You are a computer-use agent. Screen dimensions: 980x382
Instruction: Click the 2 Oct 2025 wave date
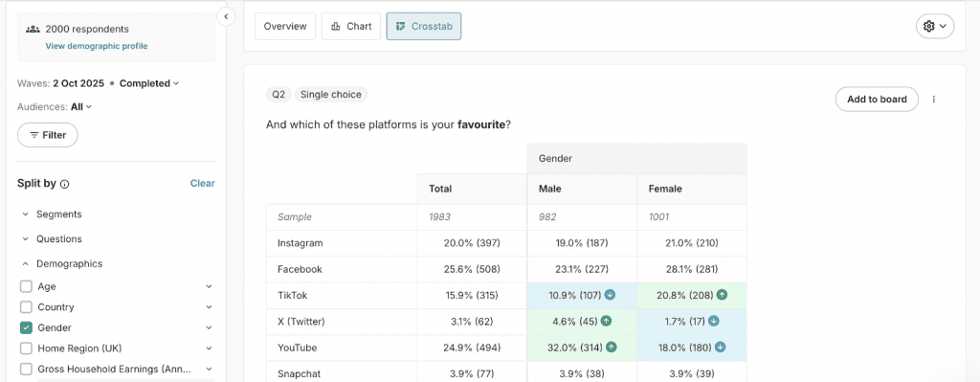(x=78, y=83)
